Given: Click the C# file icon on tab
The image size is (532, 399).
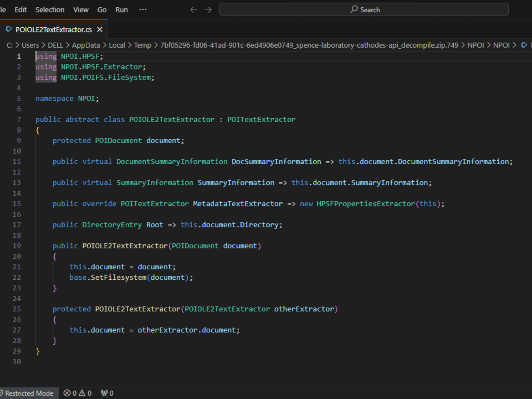Looking at the screenshot, I should [x=8, y=29].
